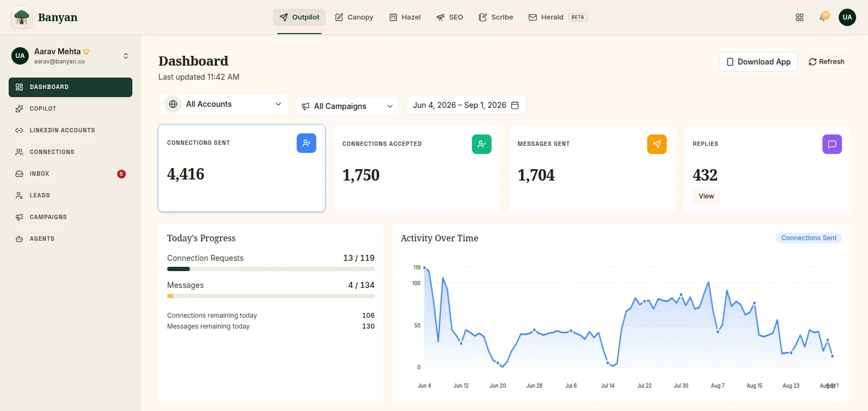Select the Connections Sent stat card
Screen dimensions: 868x411
[x=241, y=168]
